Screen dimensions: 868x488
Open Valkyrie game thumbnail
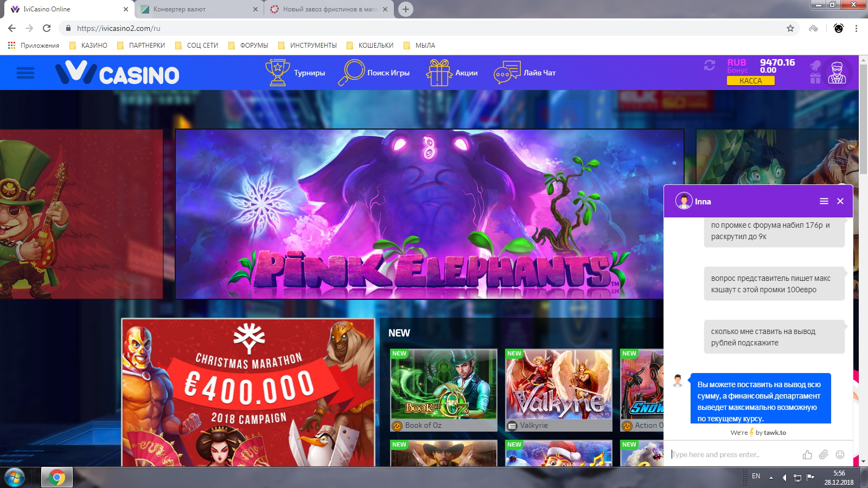click(x=559, y=384)
